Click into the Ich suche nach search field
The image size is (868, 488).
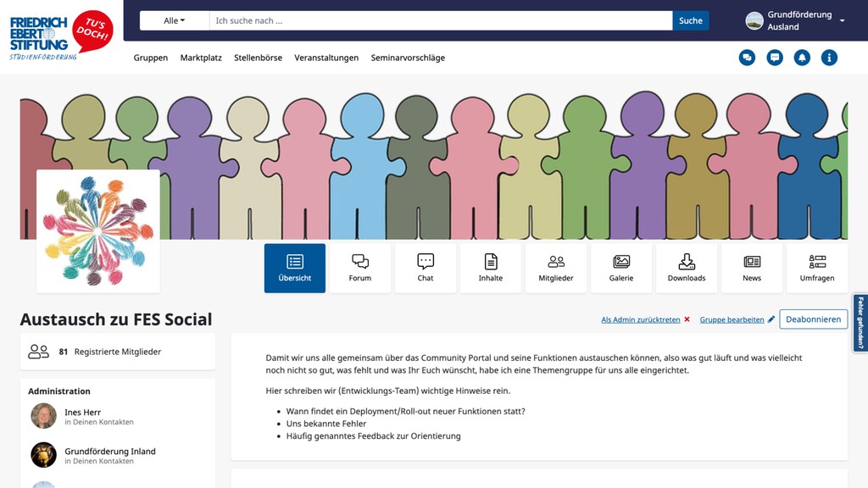click(x=441, y=20)
